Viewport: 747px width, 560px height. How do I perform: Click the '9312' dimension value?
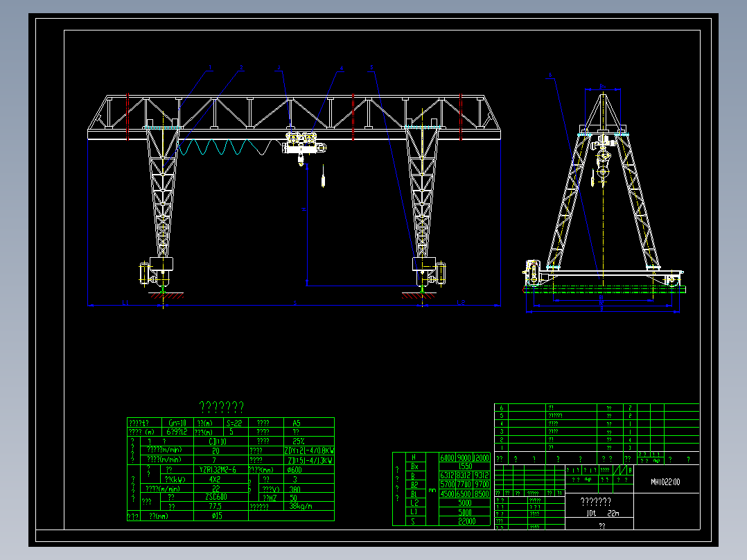482,475
